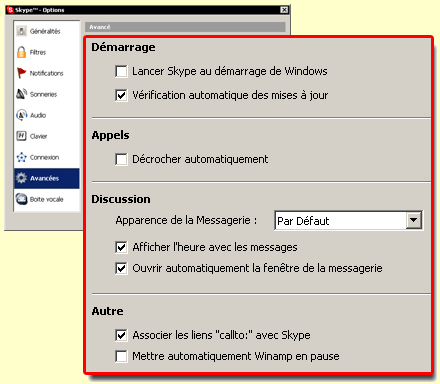The image size is (440, 384).
Task: Uncheck Ouvrir automatiquement la fenêtre de messagerie
Action: point(121,268)
